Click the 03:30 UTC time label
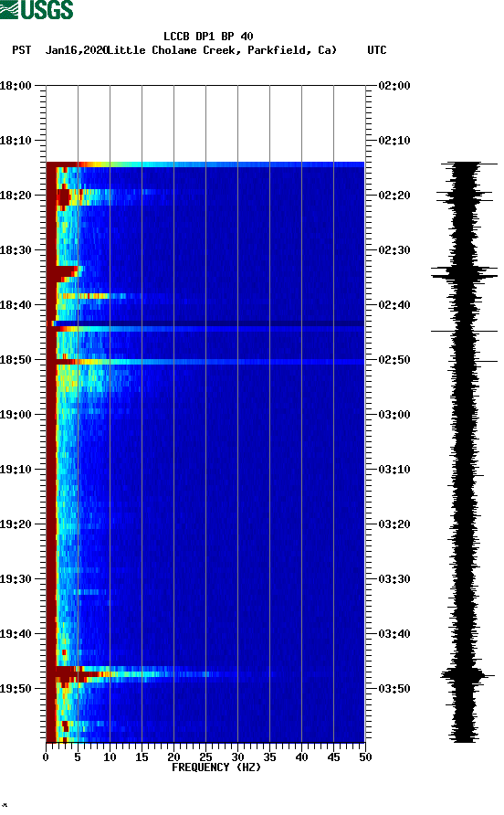The width and height of the screenshot is (504, 815). (x=394, y=579)
